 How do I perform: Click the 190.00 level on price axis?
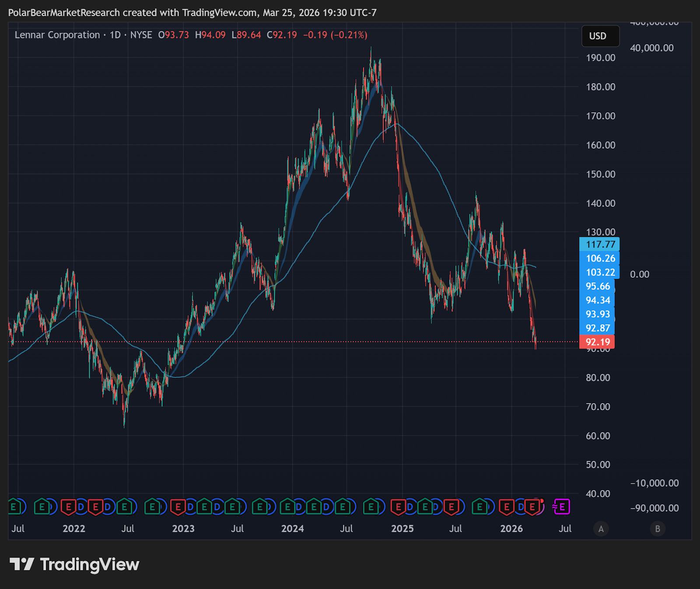600,58
